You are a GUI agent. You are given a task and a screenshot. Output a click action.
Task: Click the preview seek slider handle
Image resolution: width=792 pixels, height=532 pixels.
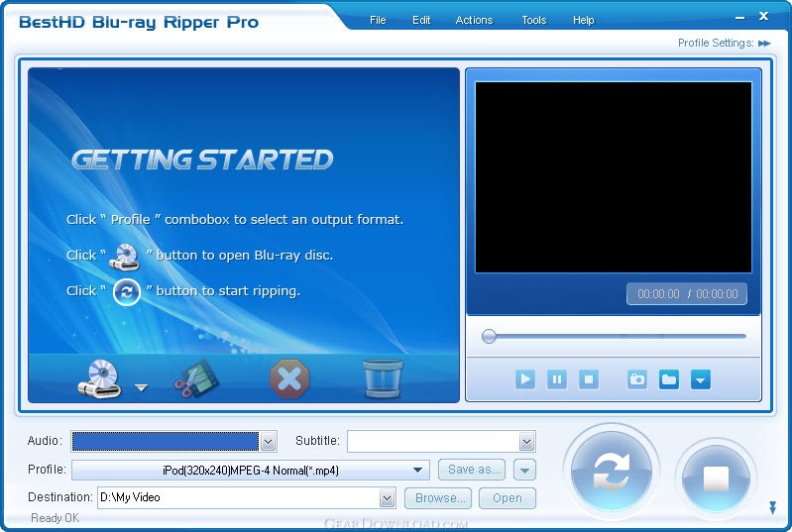[x=489, y=336]
